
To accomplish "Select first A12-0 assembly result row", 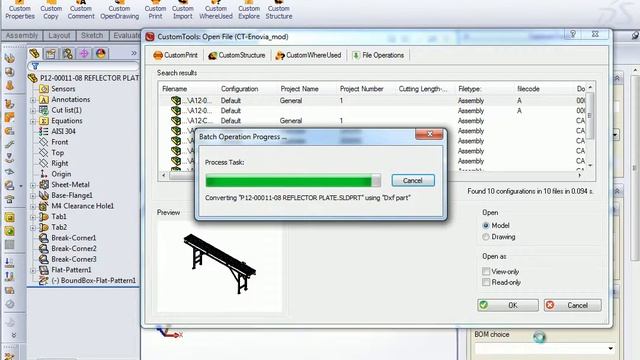I will (371, 100).
